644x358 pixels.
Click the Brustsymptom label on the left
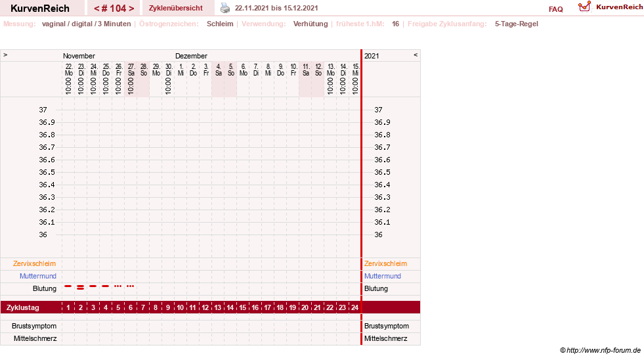pos(34,326)
